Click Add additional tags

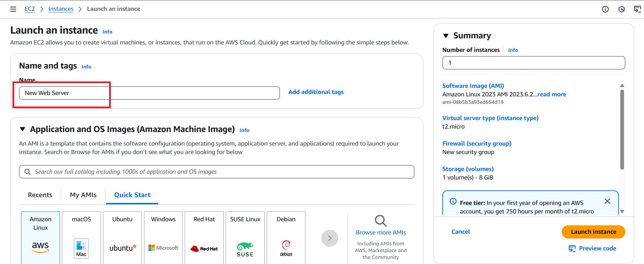click(316, 92)
